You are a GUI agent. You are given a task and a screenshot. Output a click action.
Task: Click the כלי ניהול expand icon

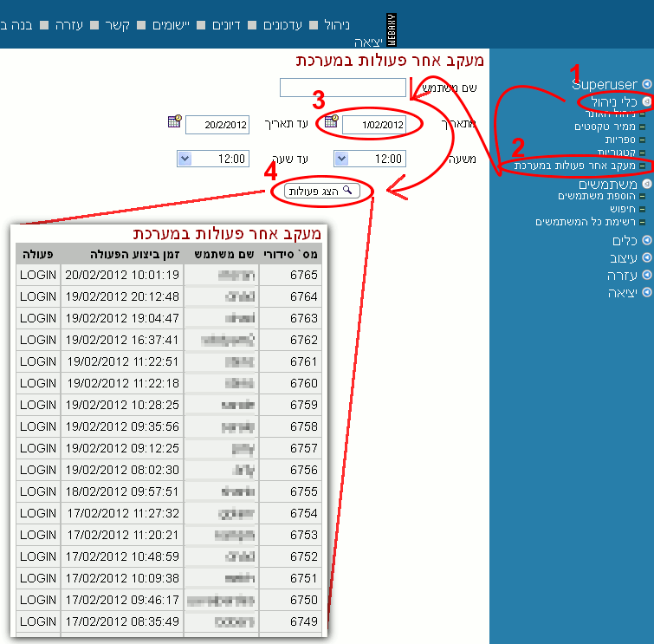647,101
